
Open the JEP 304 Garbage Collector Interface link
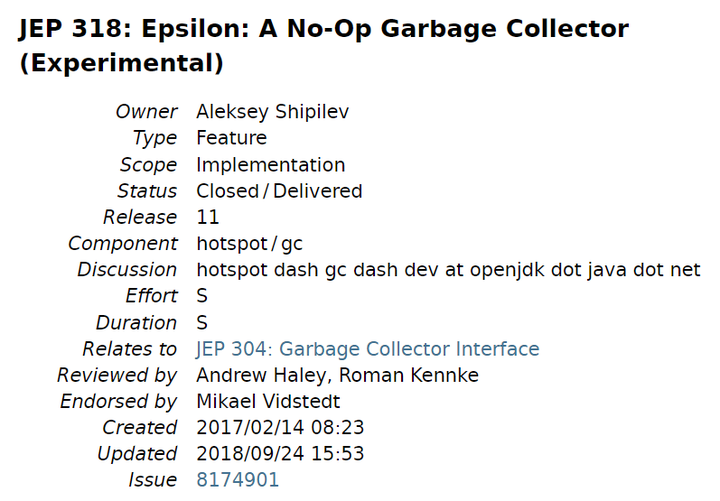[x=367, y=349]
